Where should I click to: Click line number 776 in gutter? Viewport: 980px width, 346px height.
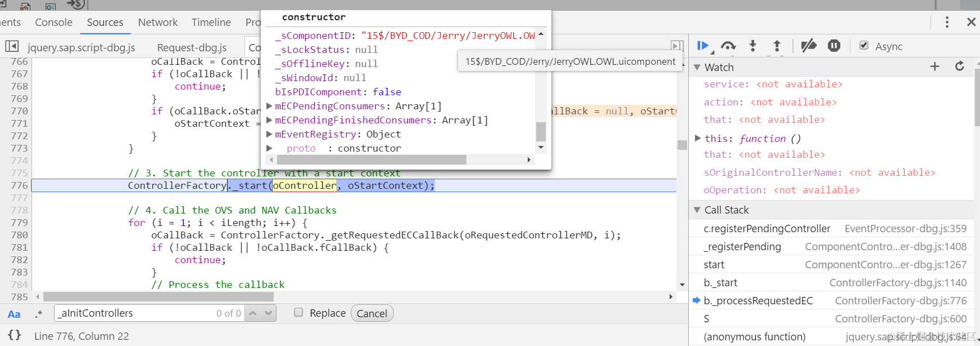pyautogui.click(x=19, y=185)
